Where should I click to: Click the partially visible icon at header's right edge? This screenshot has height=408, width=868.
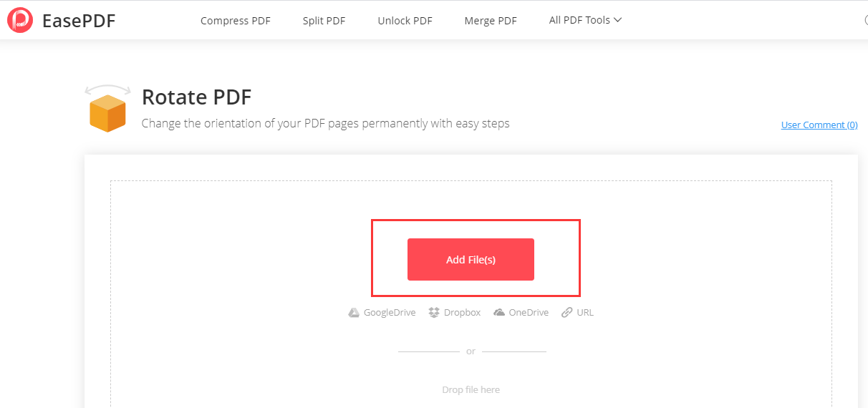click(x=866, y=20)
